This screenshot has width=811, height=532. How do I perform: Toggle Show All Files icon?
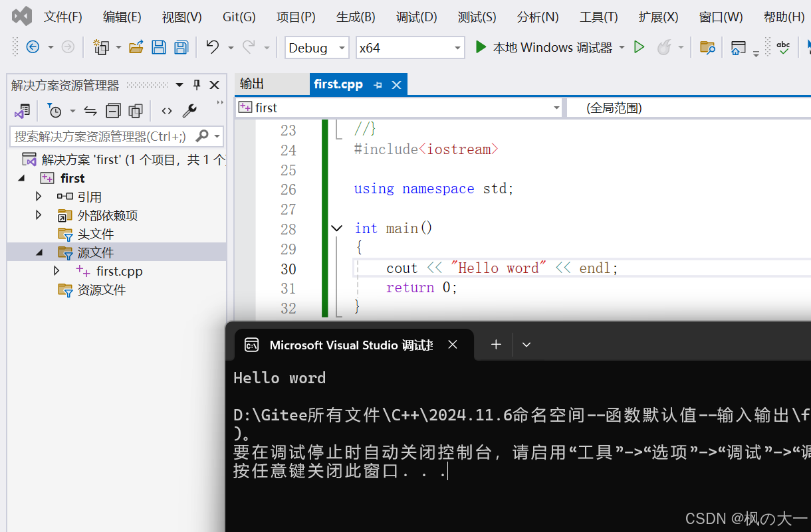[136, 111]
